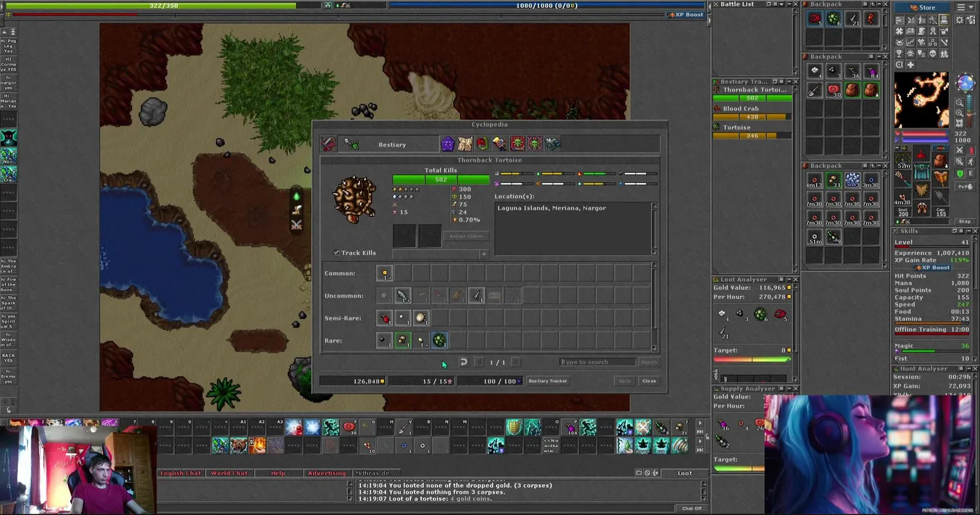Select the fish item in Uncommon loot
This screenshot has height=515, width=980.
tap(402, 295)
